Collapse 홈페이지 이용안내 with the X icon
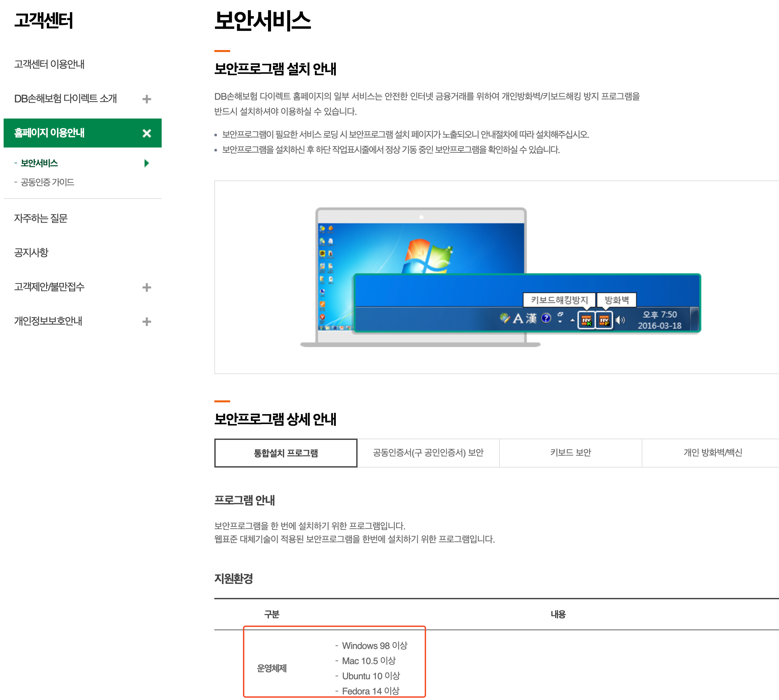 [x=147, y=133]
